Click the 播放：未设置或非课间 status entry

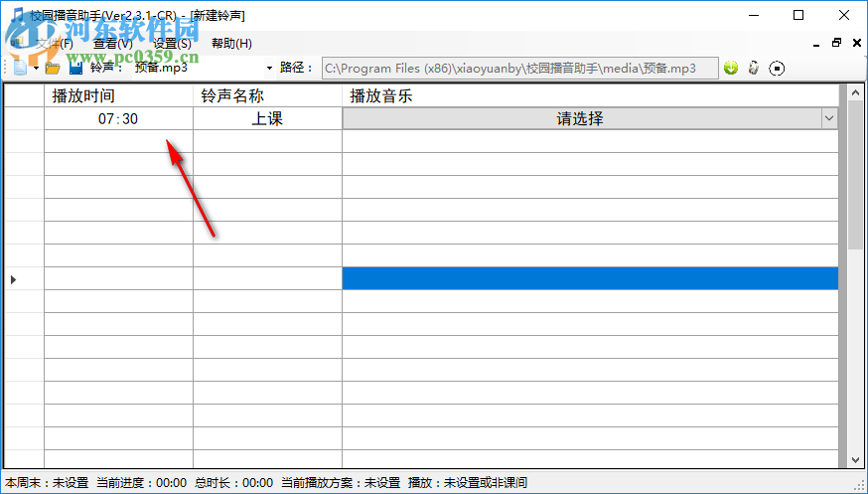click(x=468, y=483)
